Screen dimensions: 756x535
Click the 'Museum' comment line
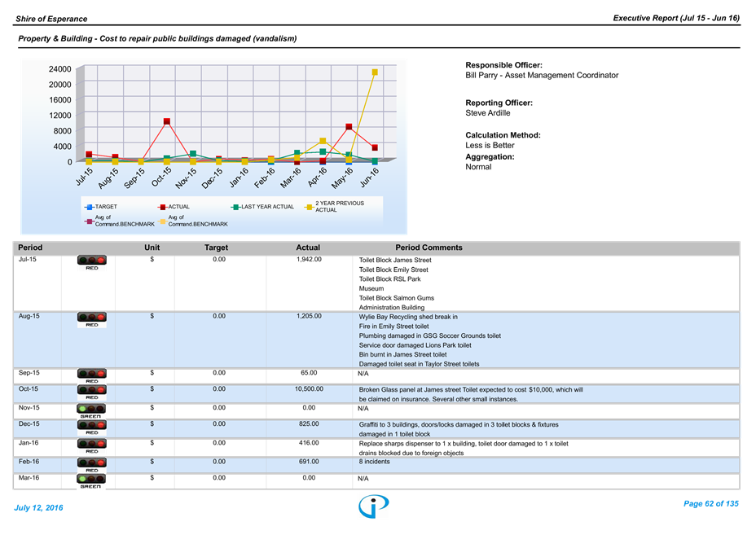[371, 289]
